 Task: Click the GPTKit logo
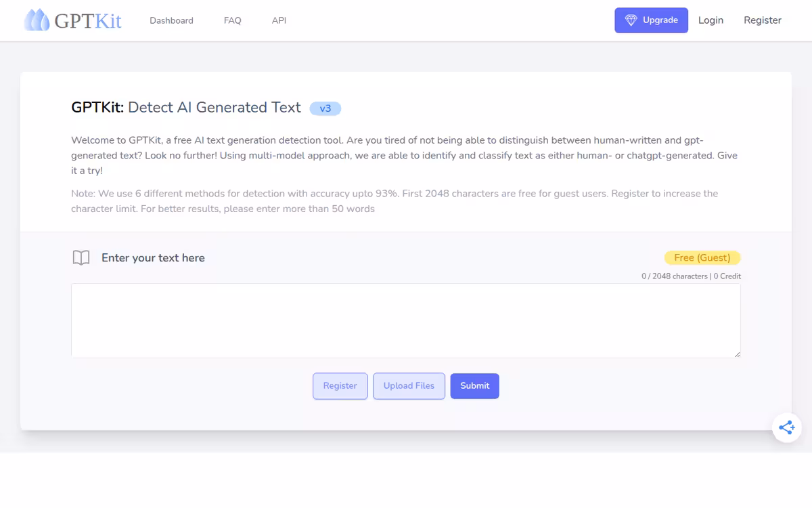(x=73, y=20)
